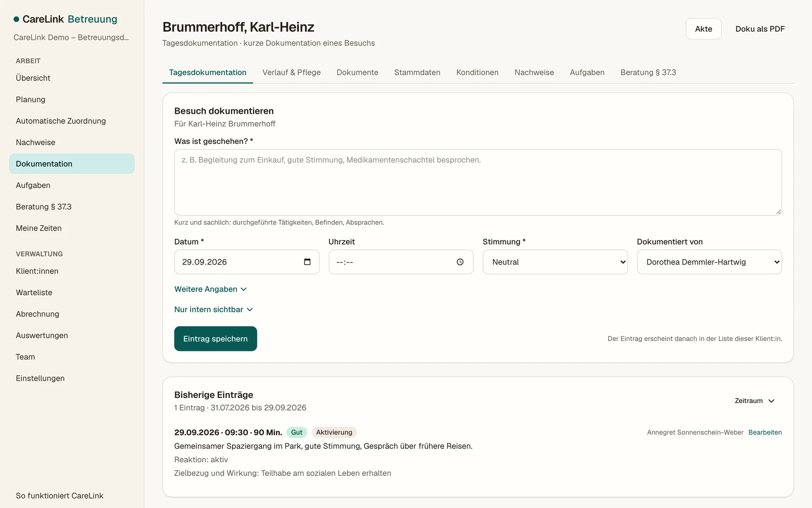The image size is (812, 508).
Task: Export with Doku als PDF button
Action: tap(760, 29)
